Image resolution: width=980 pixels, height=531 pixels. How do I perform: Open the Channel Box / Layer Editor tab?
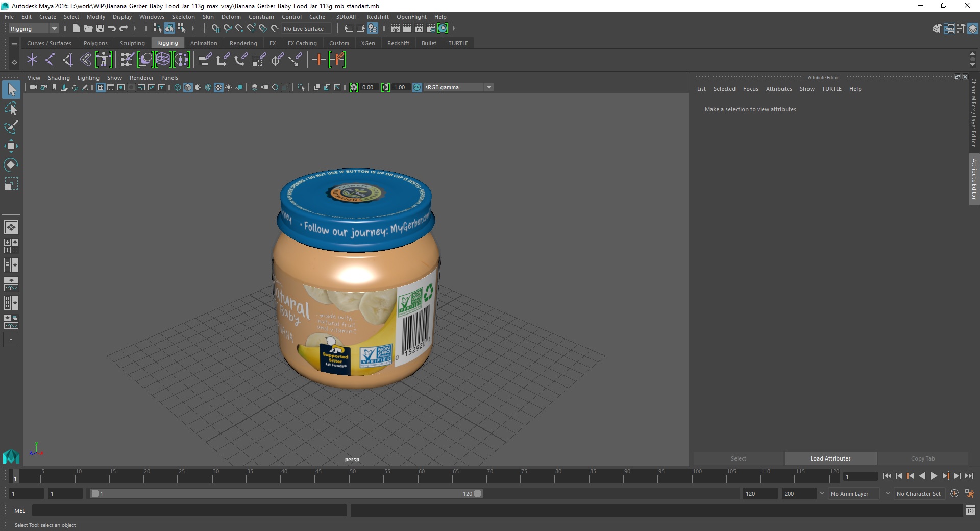[974, 112]
